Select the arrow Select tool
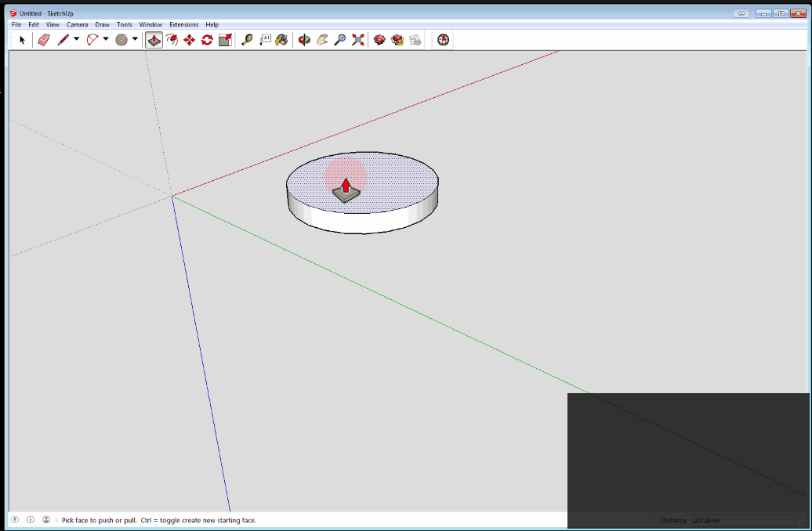 [x=22, y=40]
